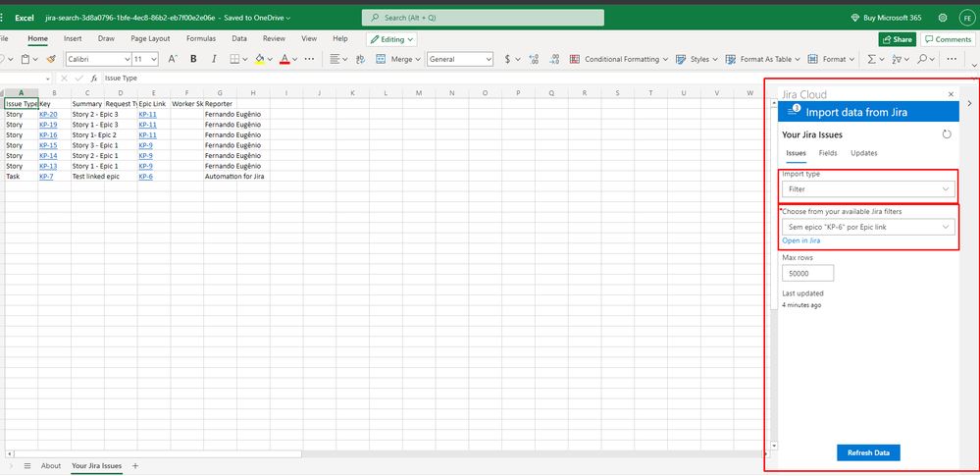
Task: Close the Jira Cloud pane
Action: coord(951,94)
